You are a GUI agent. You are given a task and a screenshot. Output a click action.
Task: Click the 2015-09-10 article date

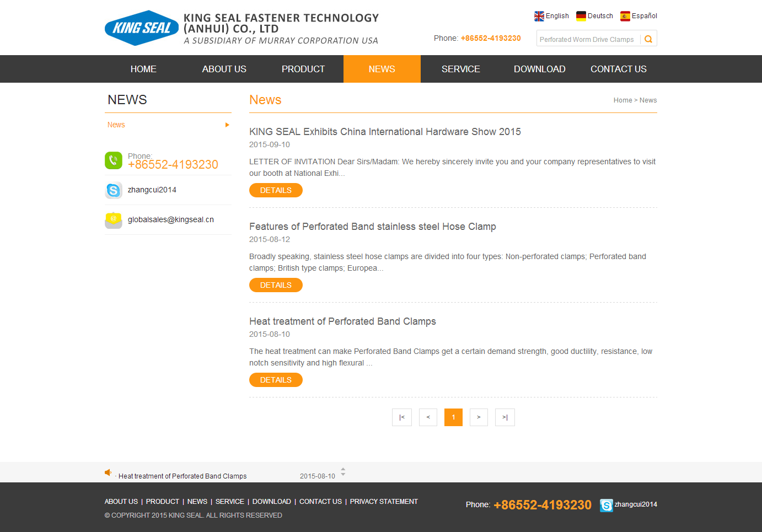point(270,144)
